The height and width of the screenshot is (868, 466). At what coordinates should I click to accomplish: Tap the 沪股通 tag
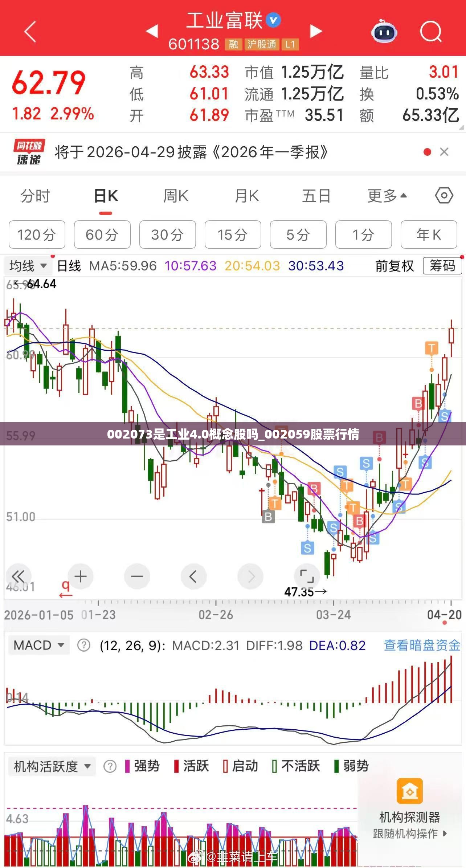tap(262, 45)
